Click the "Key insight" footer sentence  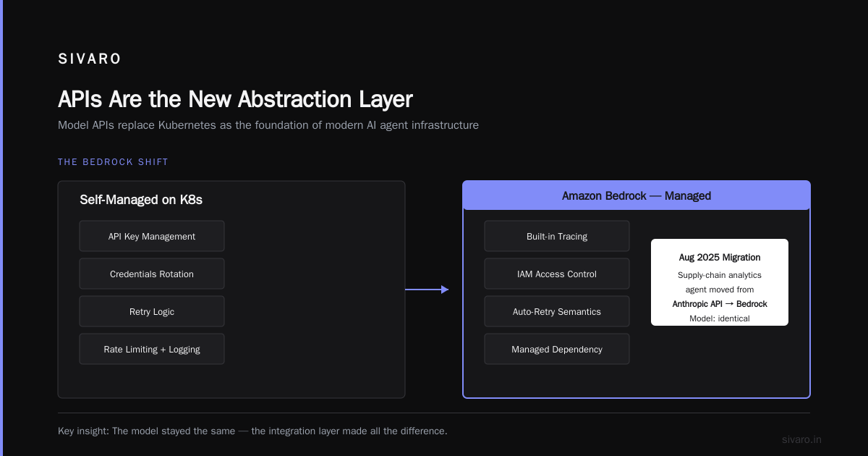[252, 431]
